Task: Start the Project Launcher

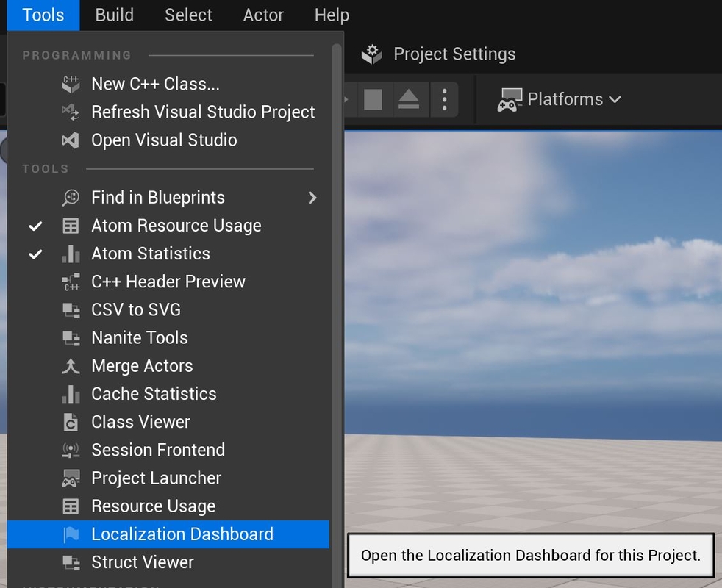Action: (156, 478)
